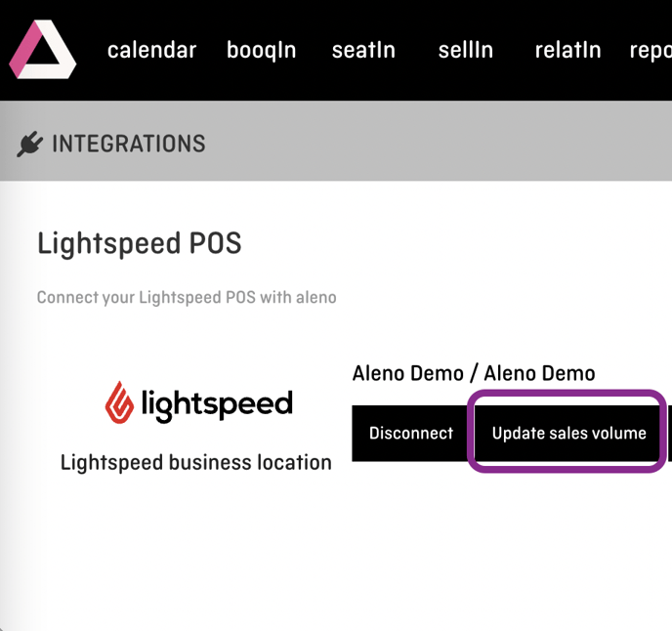This screenshot has height=631, width=672.
Task: Select relatIn in the top navigation
Action: tap(567, 50)
